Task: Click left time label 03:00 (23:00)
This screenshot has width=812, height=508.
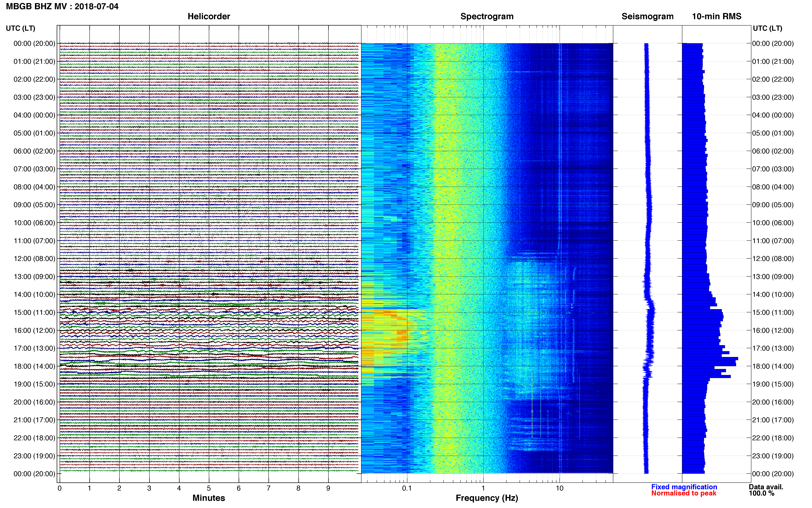Action: (x=34, y=97)
